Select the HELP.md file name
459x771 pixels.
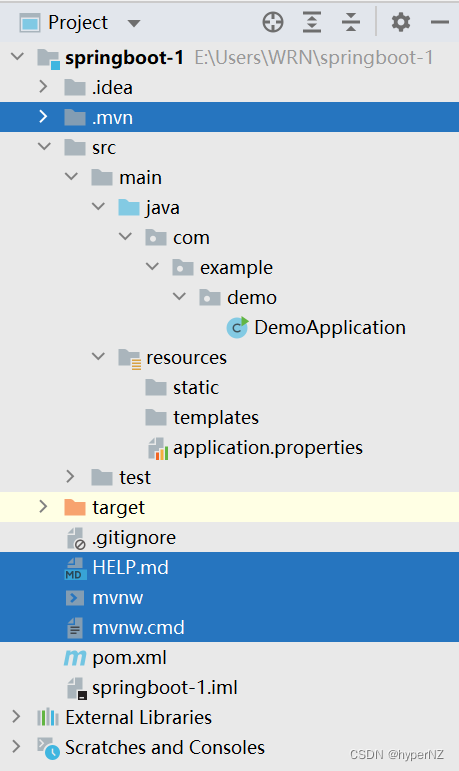[x=130, y=567]
